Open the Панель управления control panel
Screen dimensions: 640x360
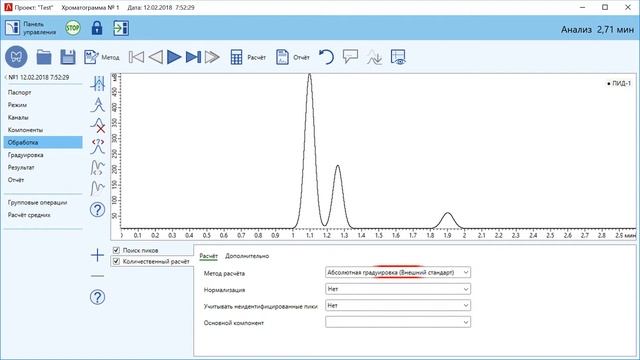click(x=31, y=28)
